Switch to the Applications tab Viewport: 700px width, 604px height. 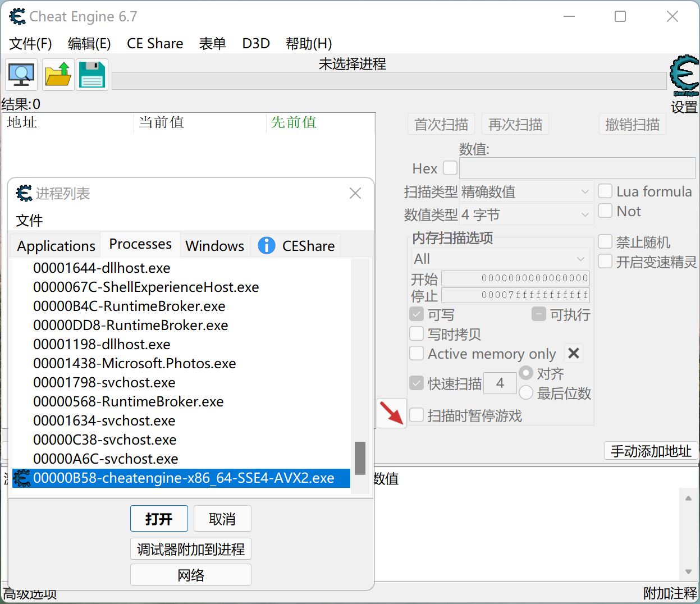point(56,245)
